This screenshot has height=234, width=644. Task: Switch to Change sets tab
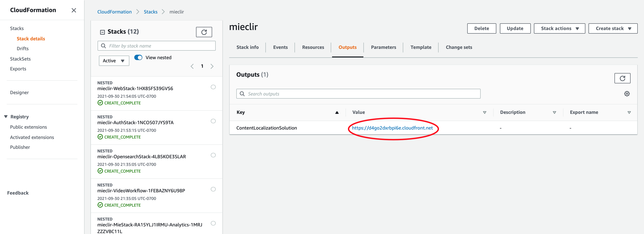pyautogui.click(x=459, y=47)
